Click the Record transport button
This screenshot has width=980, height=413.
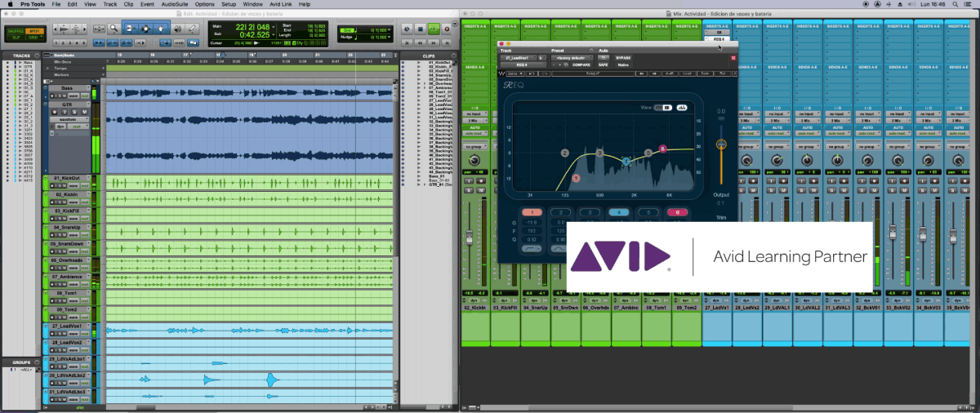pos(445,29)
